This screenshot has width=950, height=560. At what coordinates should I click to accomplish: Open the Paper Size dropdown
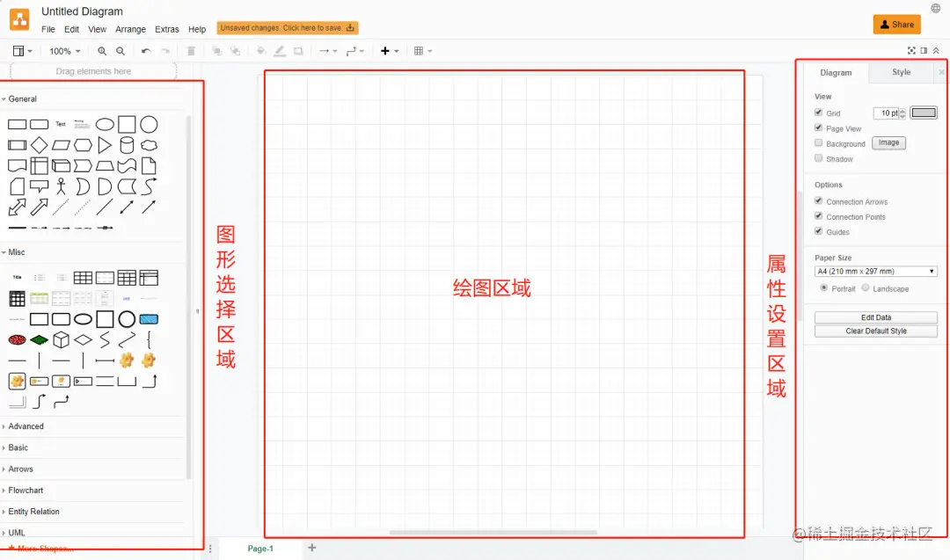875,271
